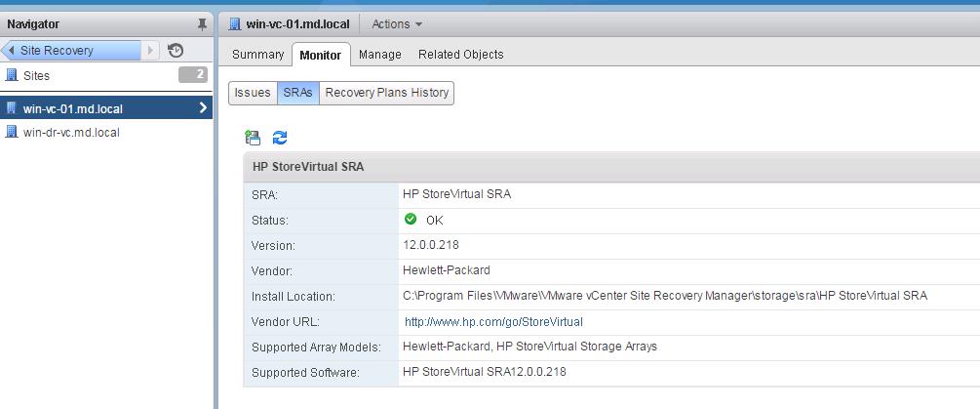Click the green OK status icon
This screenshot has width=980, height=409.
click(x=411, y=219)
